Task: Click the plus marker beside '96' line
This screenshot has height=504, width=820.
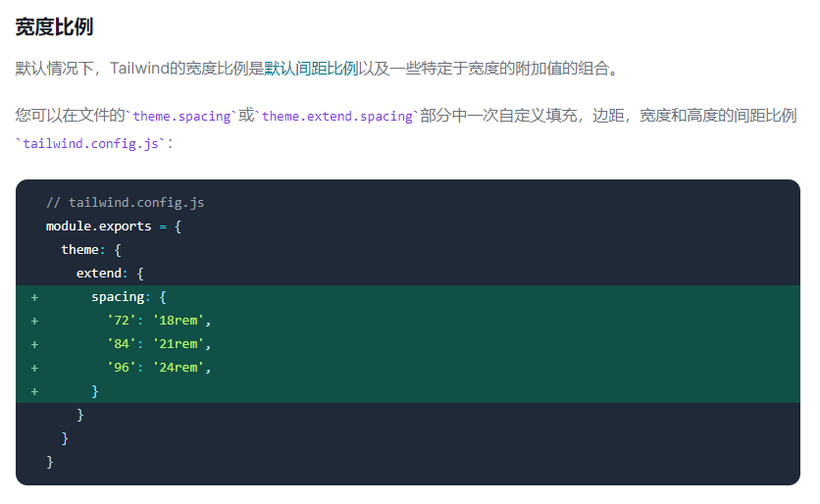Action: 34,368
